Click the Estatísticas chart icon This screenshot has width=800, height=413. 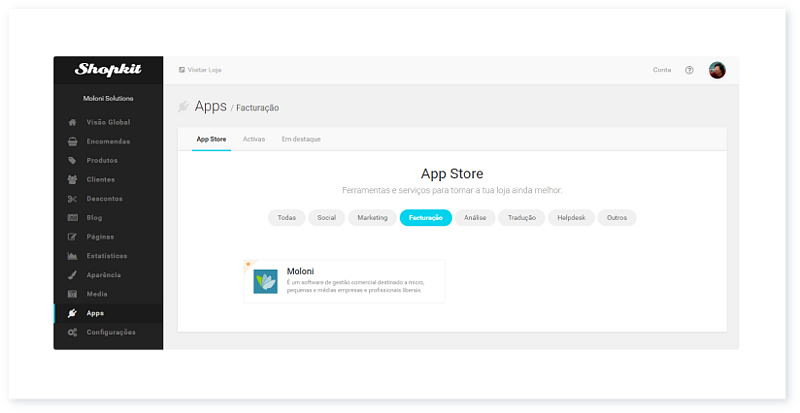click(72, 256)
